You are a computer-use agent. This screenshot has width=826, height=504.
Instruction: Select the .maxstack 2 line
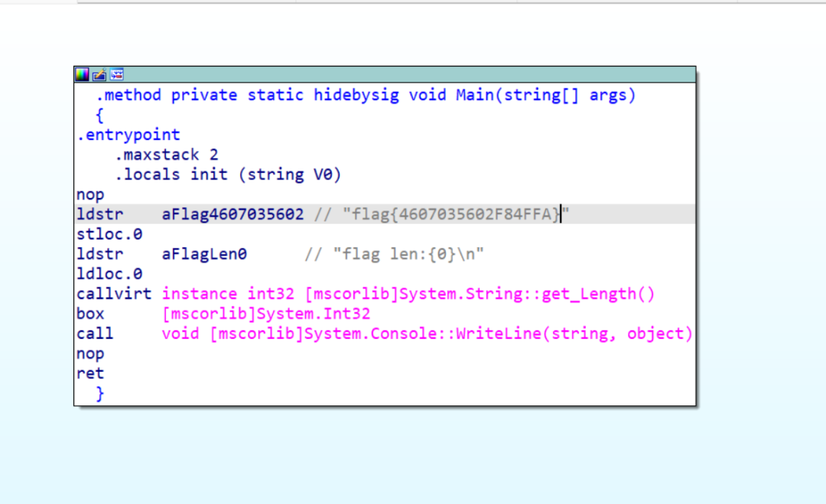(x=167, y=154)
